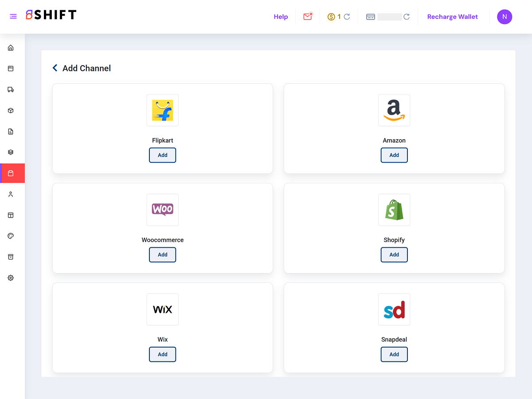Open the hamburger menu icon
The height and width of the screenshot is (399, 532).
coord(13,16)
